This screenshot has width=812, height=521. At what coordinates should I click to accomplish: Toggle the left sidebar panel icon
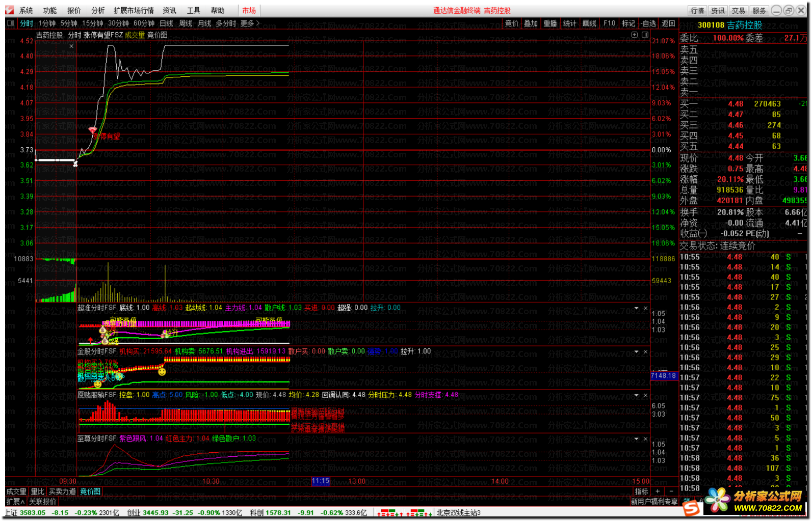point(11,23)
